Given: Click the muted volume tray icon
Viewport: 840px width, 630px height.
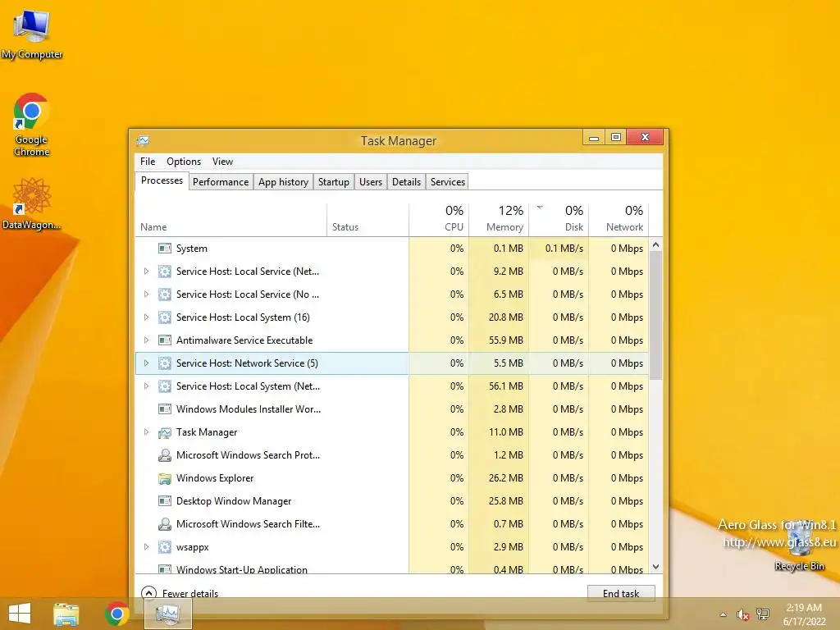Looking at the screenshot, I should [x=742, y=614].
